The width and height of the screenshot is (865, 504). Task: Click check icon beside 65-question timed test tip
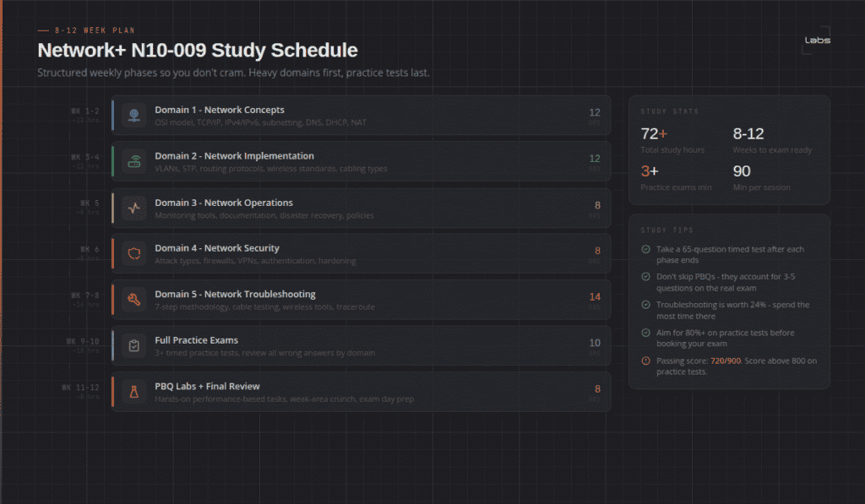click(645, 249)
